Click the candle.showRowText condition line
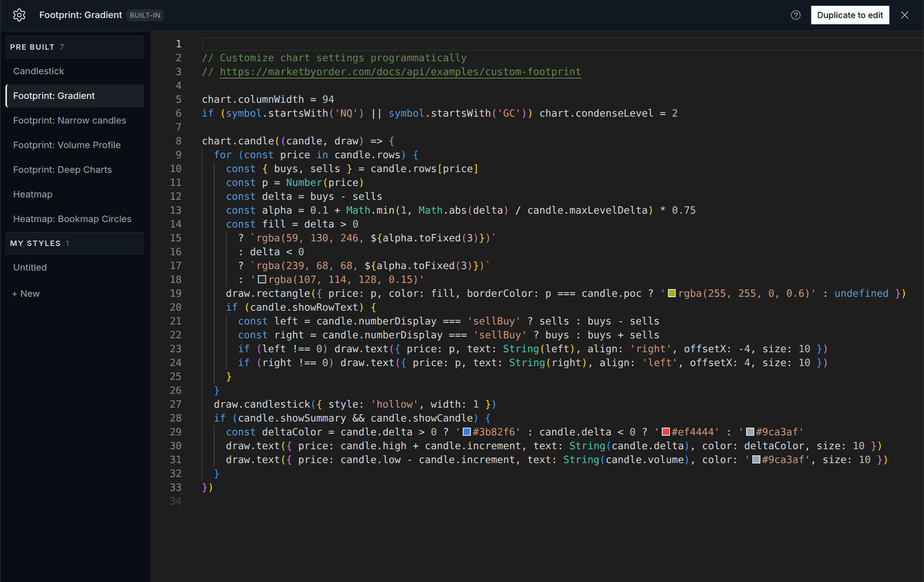This screenshot has width=924, height=582. (301, 307)
